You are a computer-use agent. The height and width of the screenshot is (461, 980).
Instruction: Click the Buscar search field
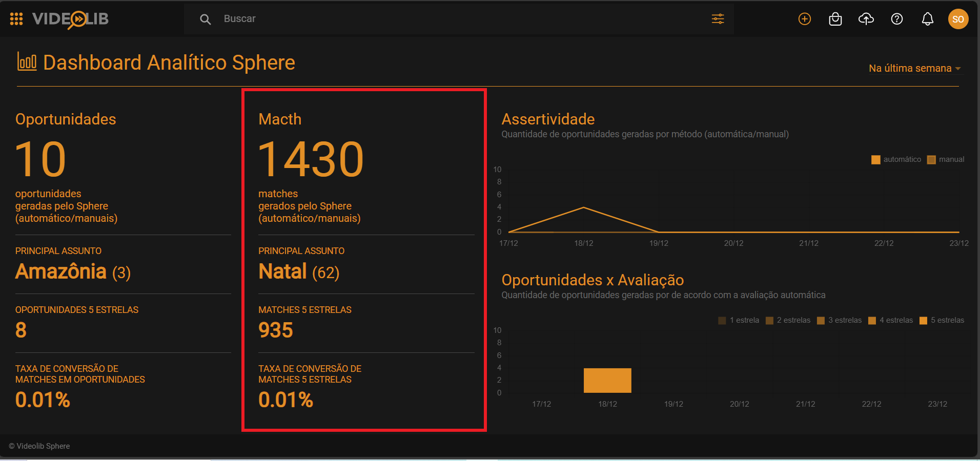pos(461,19)
